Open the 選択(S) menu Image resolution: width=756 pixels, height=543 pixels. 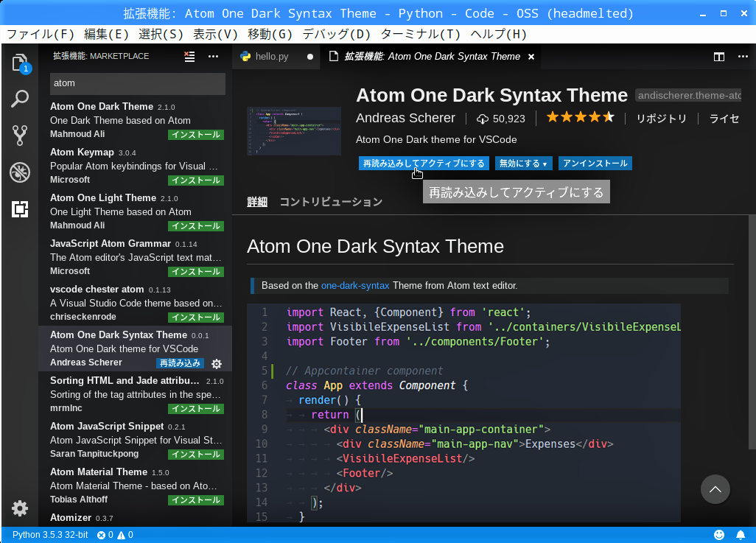161,34
